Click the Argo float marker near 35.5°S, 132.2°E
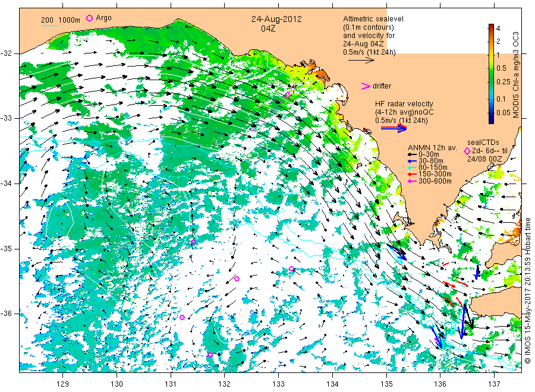535x392 pixels. pyautogui.click(x=237, y=279)
